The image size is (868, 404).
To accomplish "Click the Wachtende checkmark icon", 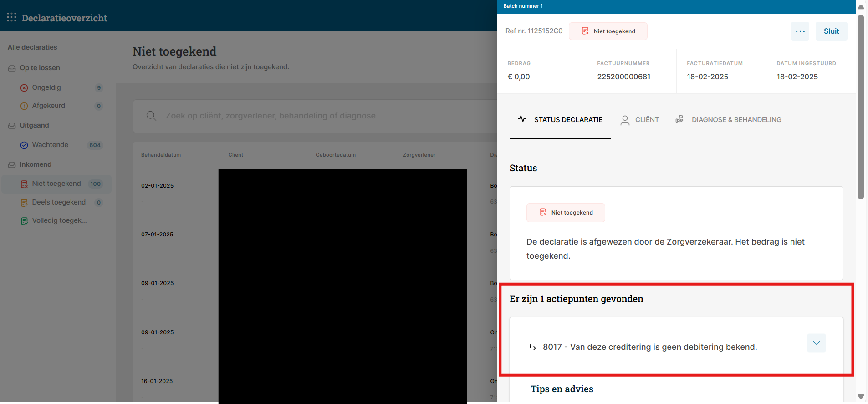I will pyautogui.click(x=24, y=145).
